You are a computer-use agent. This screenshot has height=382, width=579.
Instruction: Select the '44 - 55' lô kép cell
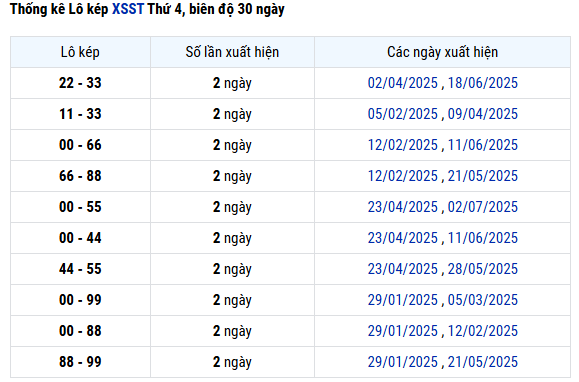tap(80, 269)
